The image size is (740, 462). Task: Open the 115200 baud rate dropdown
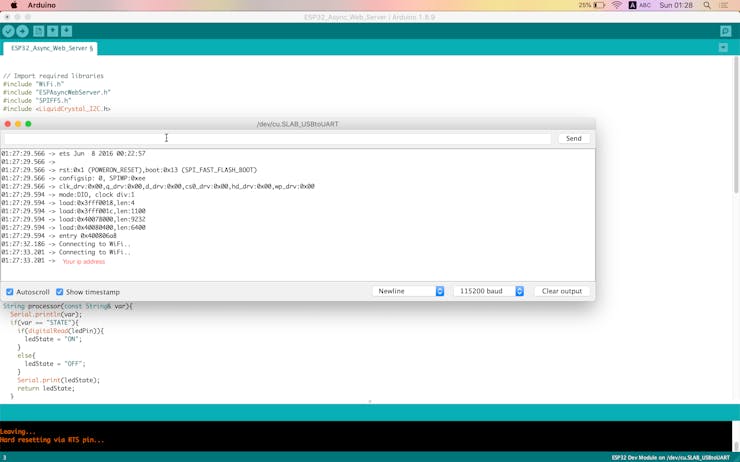coord(488,291)
